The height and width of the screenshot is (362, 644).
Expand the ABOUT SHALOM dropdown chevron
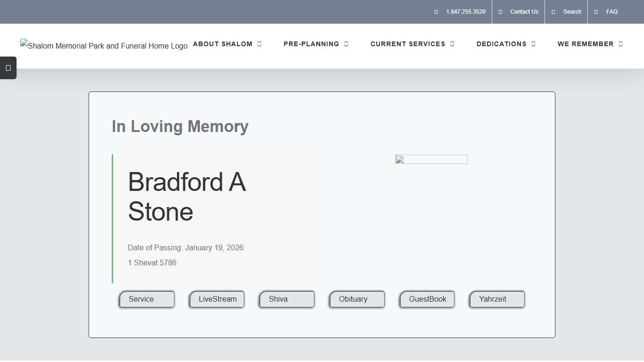pos(259,43)
